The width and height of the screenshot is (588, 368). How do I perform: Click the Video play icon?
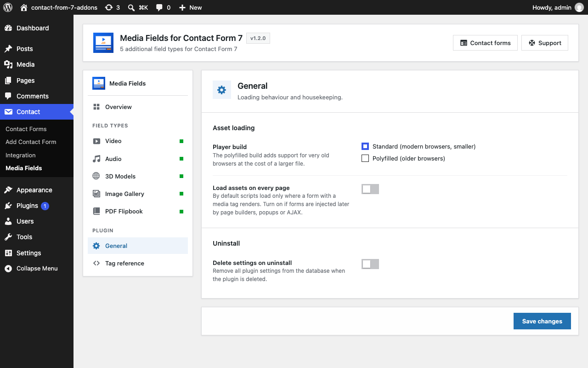pyautogui.click(x=96, y=141)
